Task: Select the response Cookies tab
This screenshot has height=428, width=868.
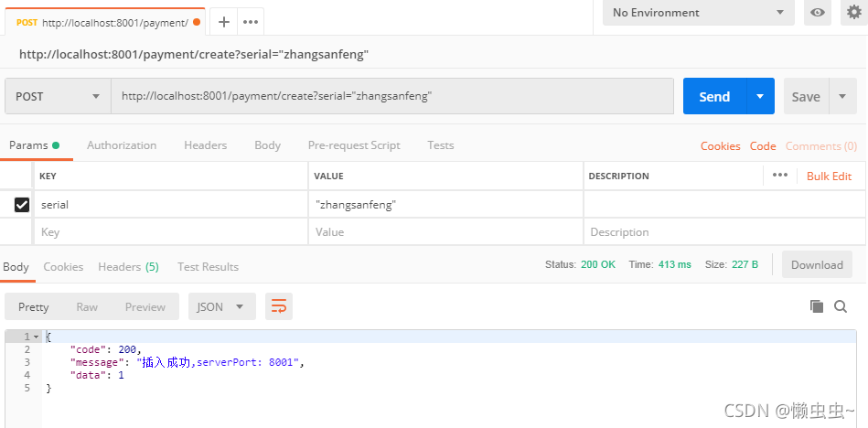Action: tap(63, 267)
